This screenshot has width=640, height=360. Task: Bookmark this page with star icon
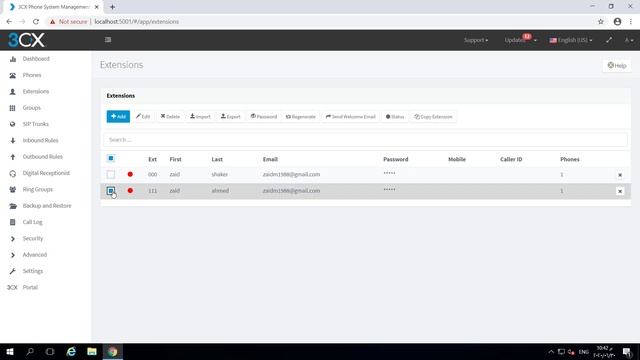coord(600,22)
